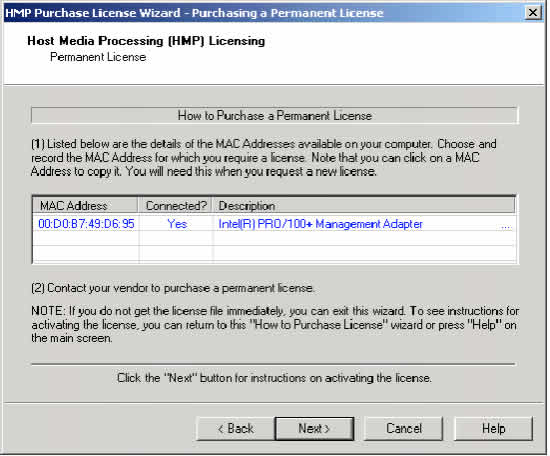Click the Host Media Processing (HMP) Licensing heading
Screen dimensions: 550x456
pos(146,41)
